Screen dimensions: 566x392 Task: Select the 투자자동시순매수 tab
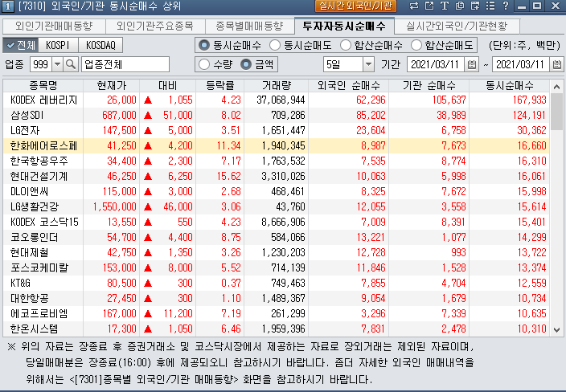[344, 26]
